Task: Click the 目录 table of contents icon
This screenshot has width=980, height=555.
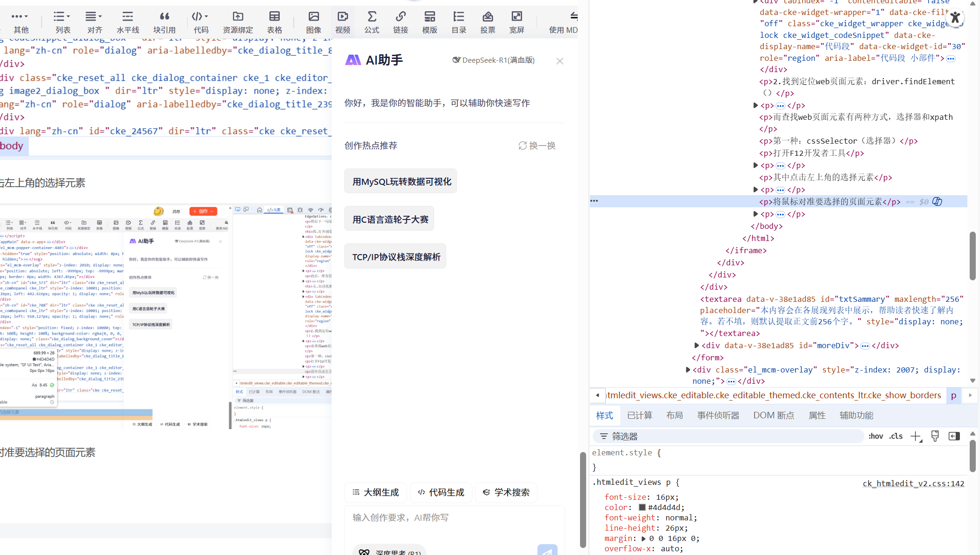Action: point(458,17)
